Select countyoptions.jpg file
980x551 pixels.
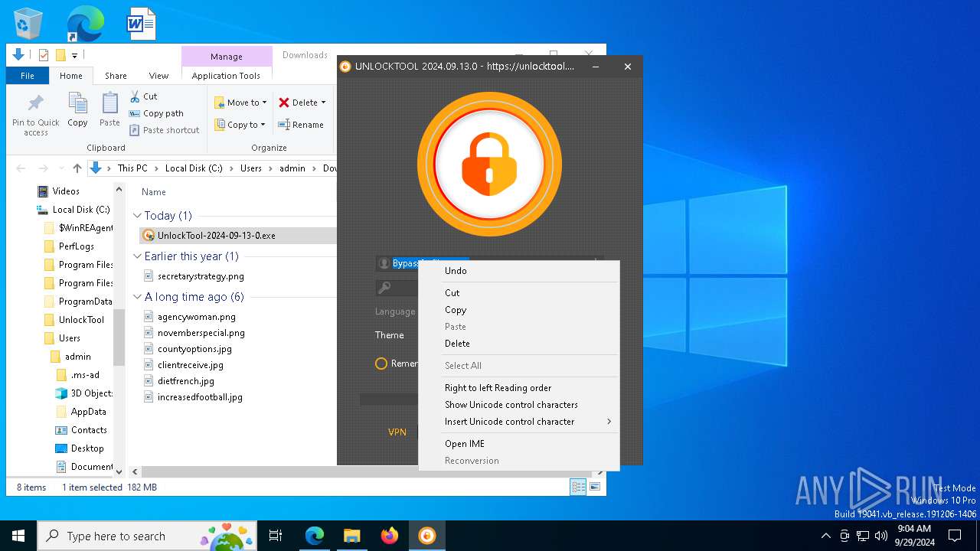click(x=194, y=349)
